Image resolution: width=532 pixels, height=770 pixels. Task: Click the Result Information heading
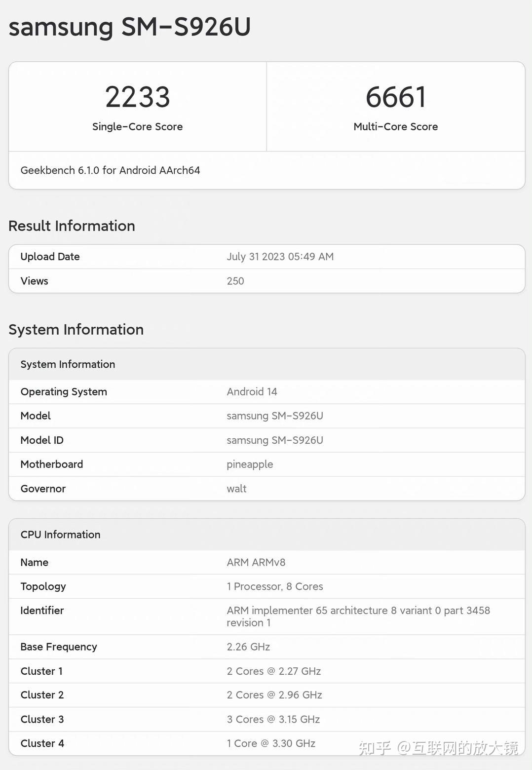coord(72,226)
